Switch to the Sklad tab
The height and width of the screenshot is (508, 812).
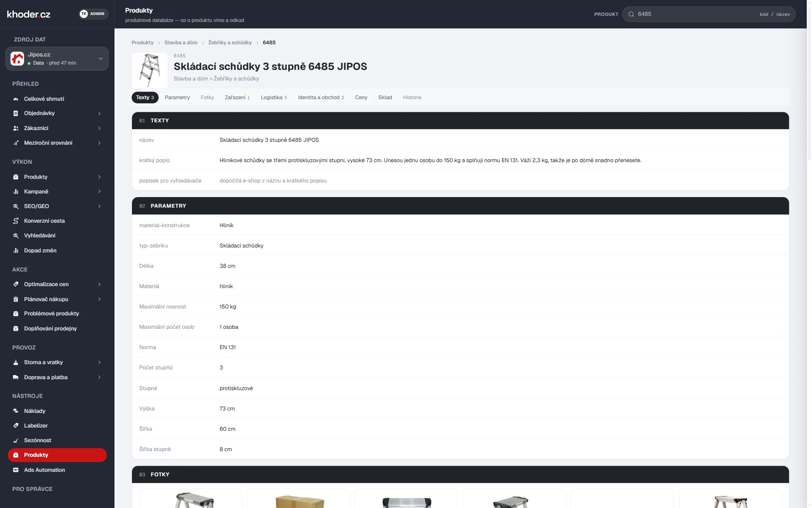click(x=385, y=98)
